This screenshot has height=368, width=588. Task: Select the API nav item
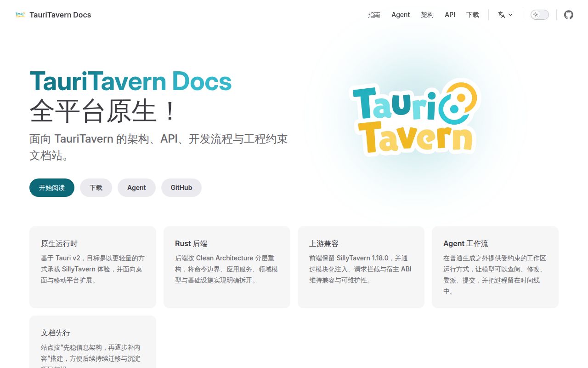[450, 15]
